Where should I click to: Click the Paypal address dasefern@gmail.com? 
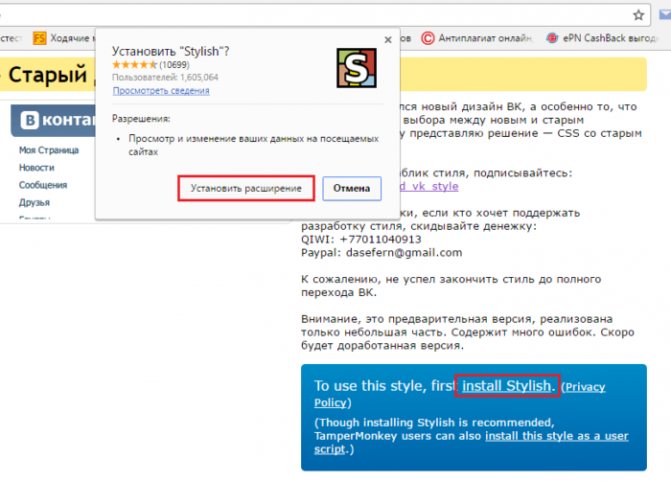coord(404,252)
